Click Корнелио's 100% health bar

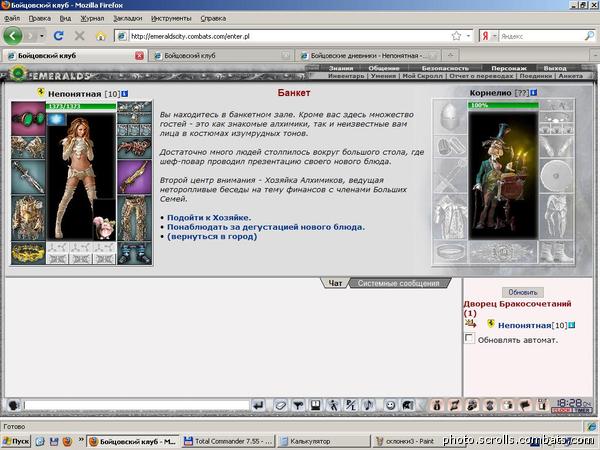pyautogui.click(x=503, y=105)
